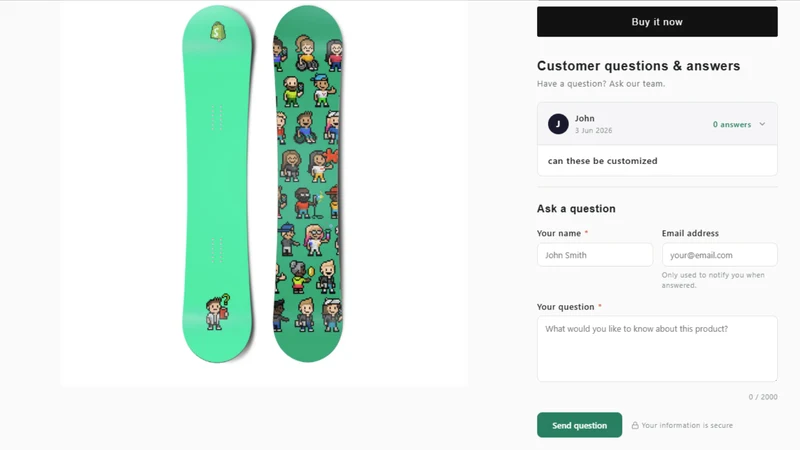Click the 0 / 2000 character counter
The width and height of the screenshot is (800, 450).
pyautogui.click(x=763, y=397)
